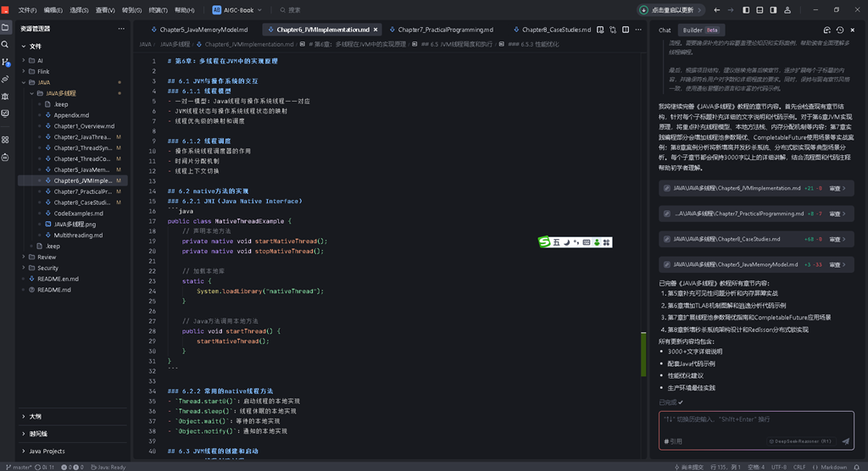
Task: Expand the AI folder in explorer
Action: coord(40,60)
